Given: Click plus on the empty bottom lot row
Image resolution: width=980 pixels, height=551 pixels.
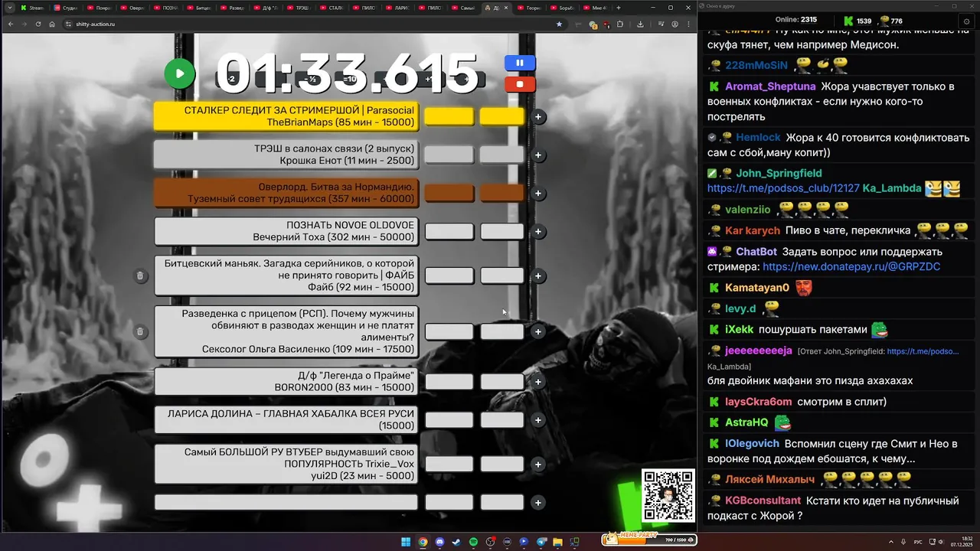Looking at the screenshot, I should tap(538, 503).
